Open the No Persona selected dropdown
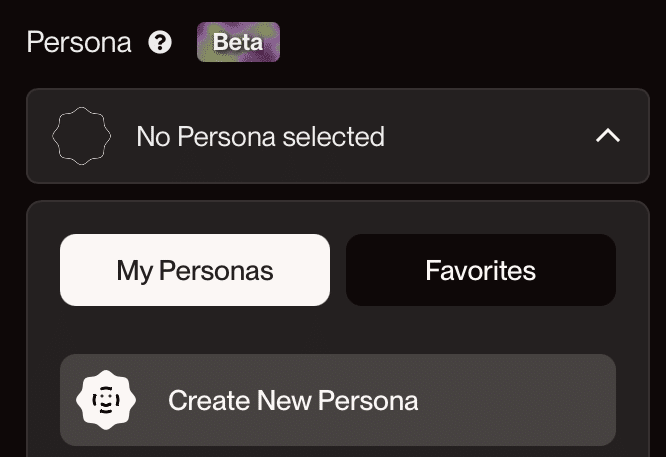The image size is (666, 457). (338, 136)
